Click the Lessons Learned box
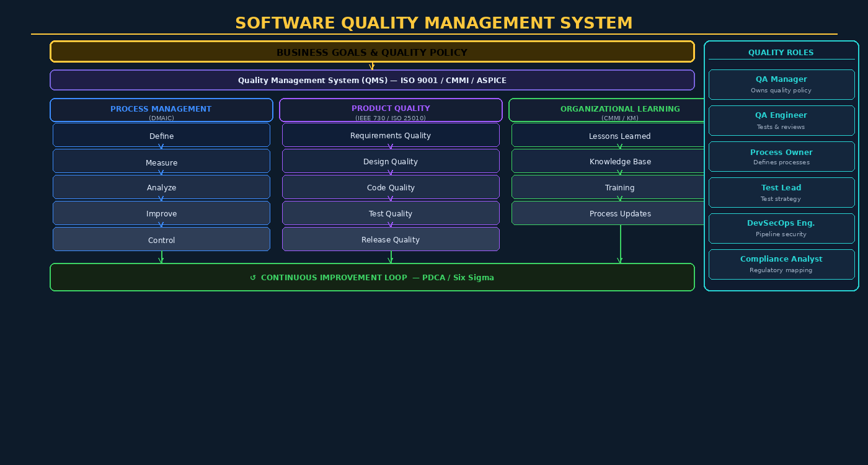This screenshot has width=868, height=465. click(620, 136)
